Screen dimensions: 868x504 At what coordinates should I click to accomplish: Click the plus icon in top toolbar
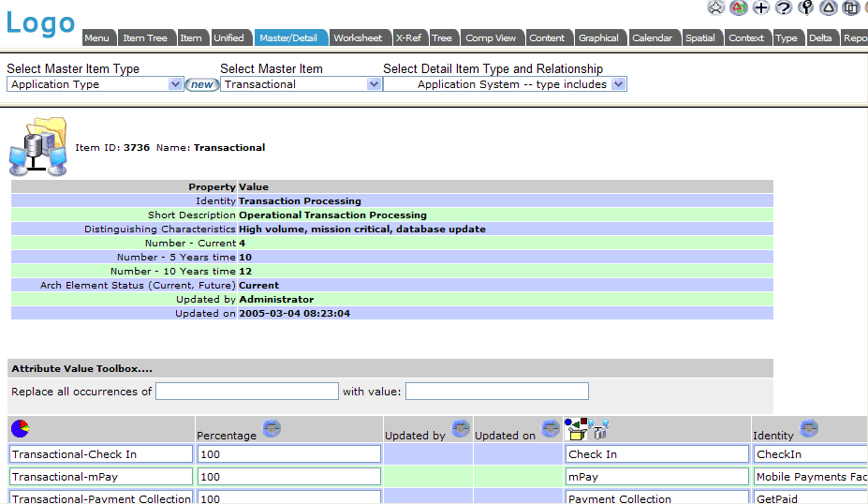(761, 7)
